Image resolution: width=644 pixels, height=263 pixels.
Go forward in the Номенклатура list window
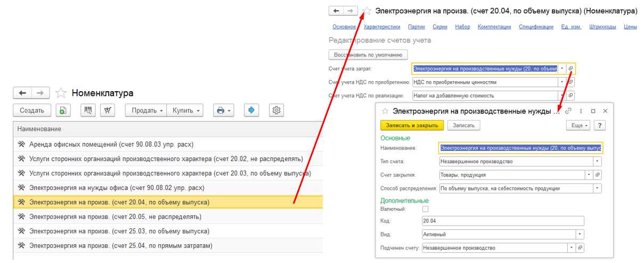click(x=40, y=93)
